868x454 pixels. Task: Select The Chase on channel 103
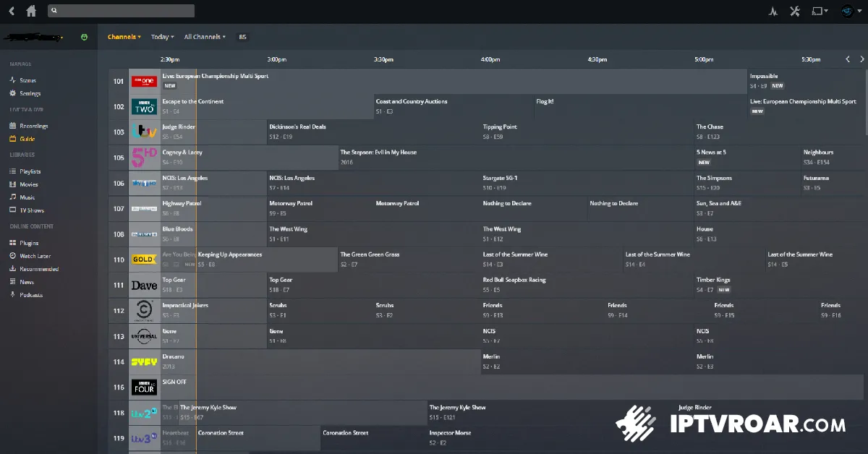778,132
